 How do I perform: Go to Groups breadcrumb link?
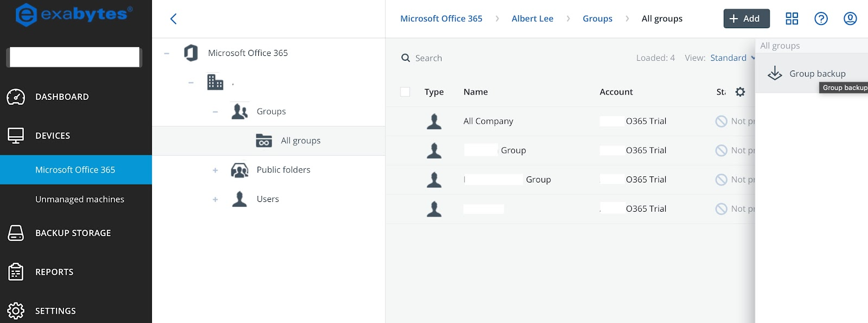coord(597,18)
